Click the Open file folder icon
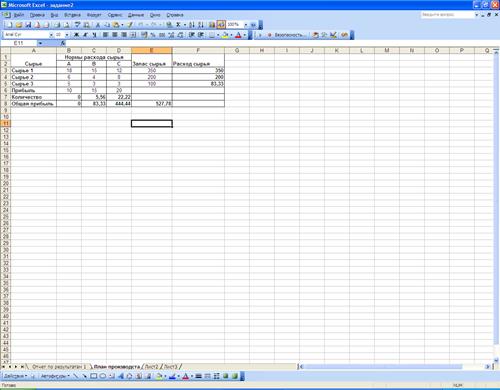Image resolution: width=500 pixels, height=390 pixels. coord(19,25)
